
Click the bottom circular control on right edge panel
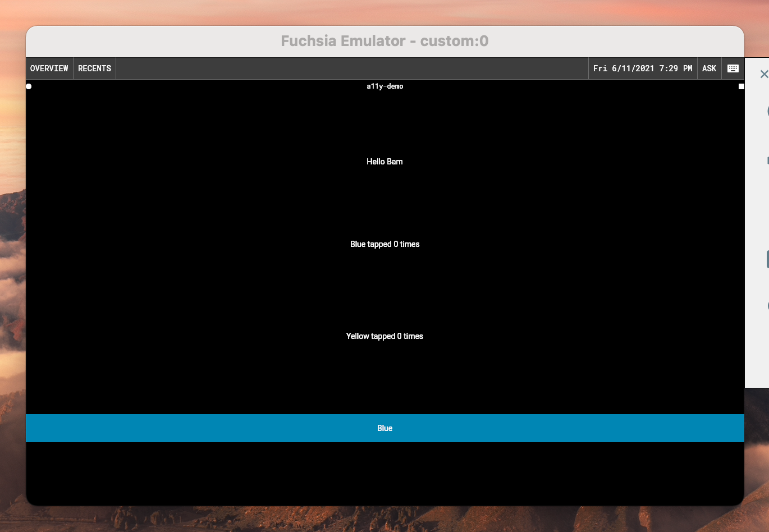767,305
